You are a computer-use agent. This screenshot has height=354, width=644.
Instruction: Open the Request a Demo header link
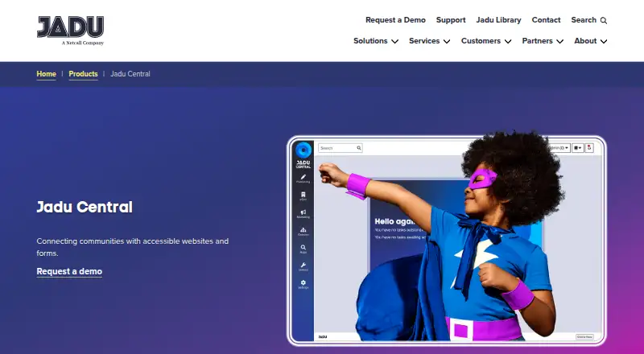pos(395,20)
